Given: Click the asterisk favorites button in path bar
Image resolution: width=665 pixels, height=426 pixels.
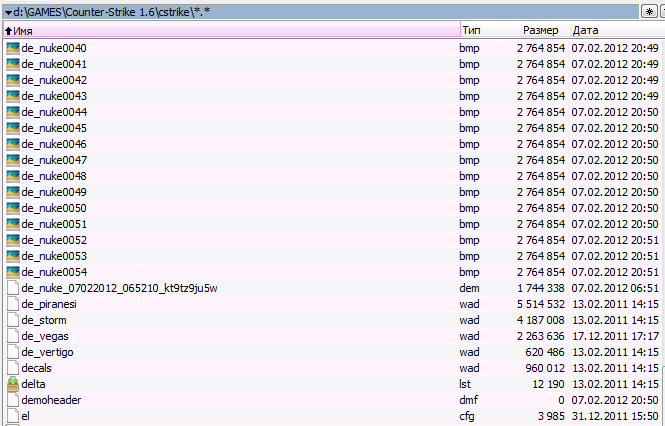Looking at the screenshot, I should pyautogui.click(x=649, y=12).
